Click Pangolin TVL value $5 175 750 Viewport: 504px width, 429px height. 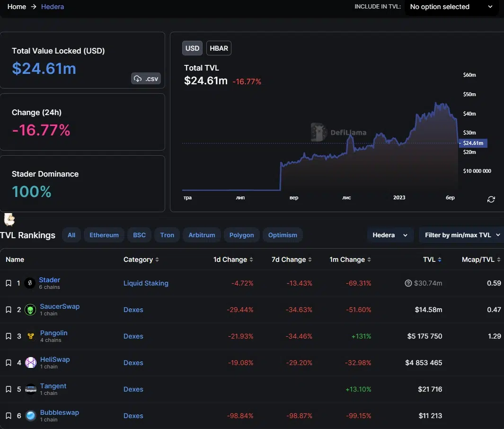[x=424, y=336]
